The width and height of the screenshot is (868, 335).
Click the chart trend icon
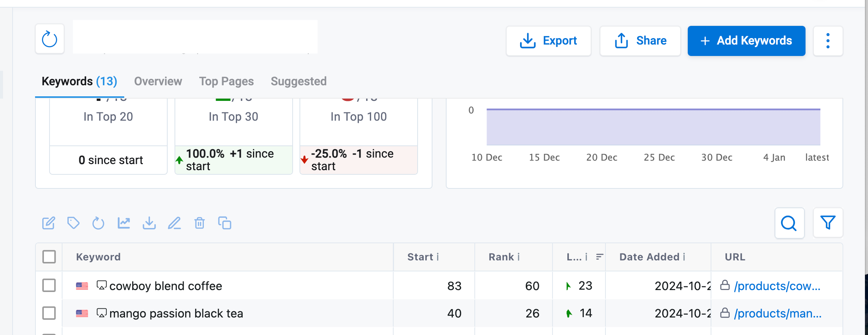pos(124,223)
